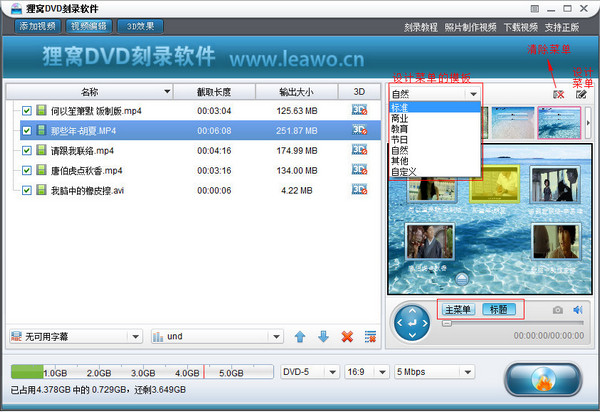Open the 照片制作视频 link
The image size is (600, 412).
click(470, 27)
